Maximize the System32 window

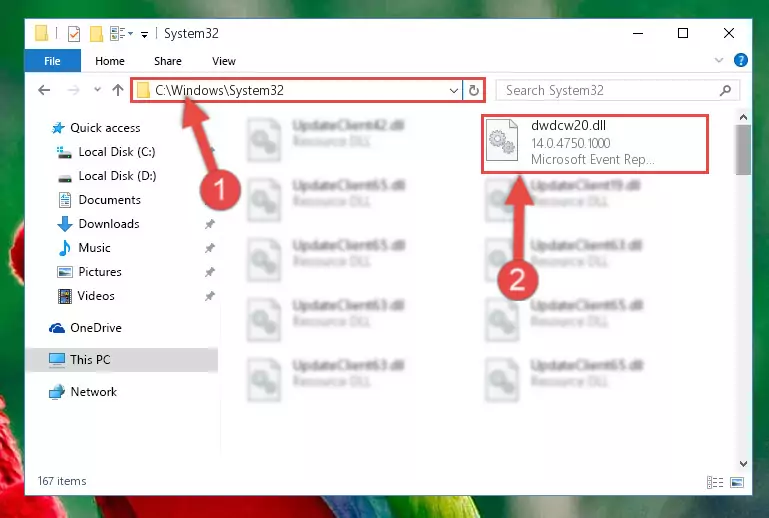pyautogui.click(x=683, y=33)
